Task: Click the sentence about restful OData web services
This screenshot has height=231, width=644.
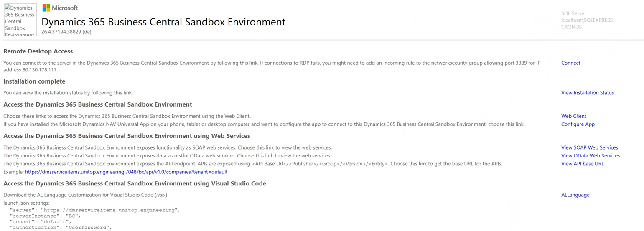Action: [x=166, y=155]
